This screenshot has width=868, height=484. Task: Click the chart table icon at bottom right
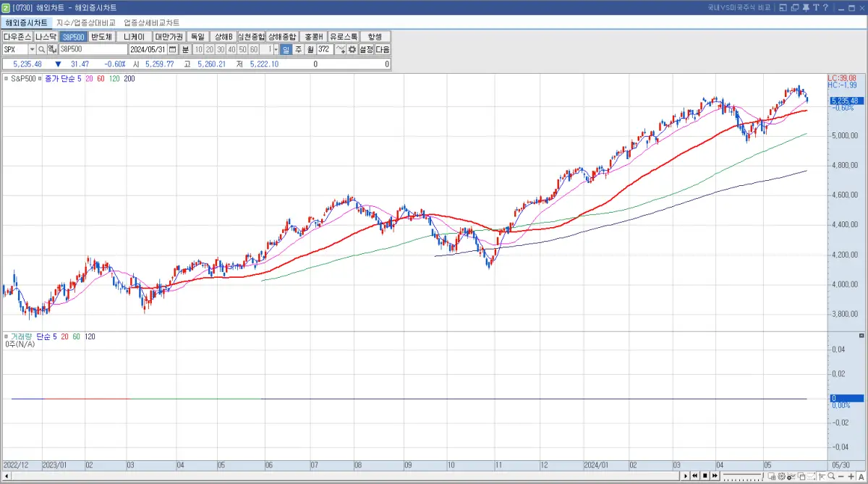pyautogui.click(x=771, y=477)
